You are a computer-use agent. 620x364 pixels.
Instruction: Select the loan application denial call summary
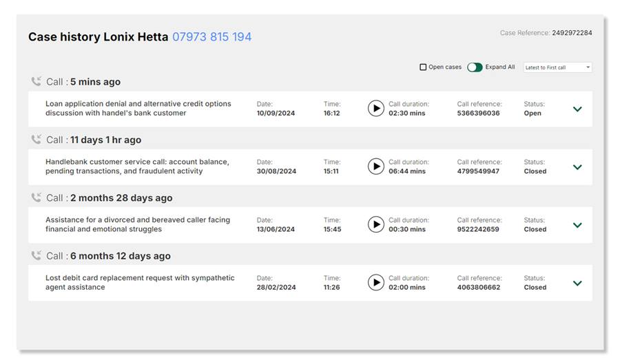(138, 109)
